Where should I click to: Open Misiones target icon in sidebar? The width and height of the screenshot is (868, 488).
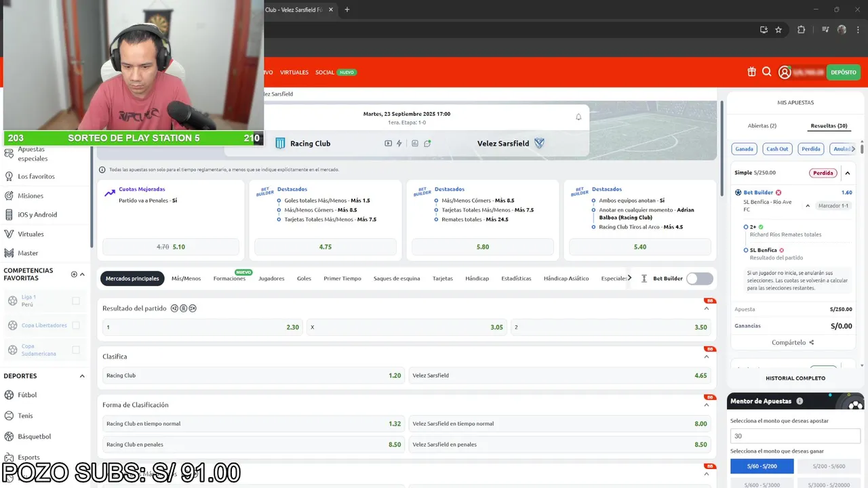tap(9, 195)
